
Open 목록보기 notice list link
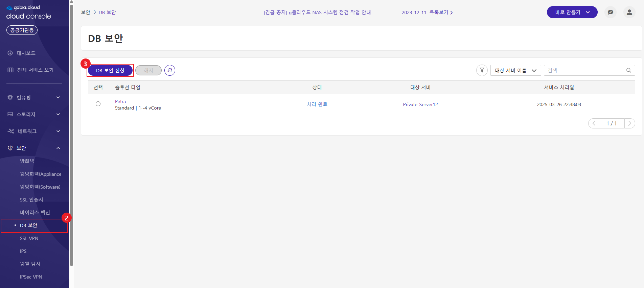point(441,13)
